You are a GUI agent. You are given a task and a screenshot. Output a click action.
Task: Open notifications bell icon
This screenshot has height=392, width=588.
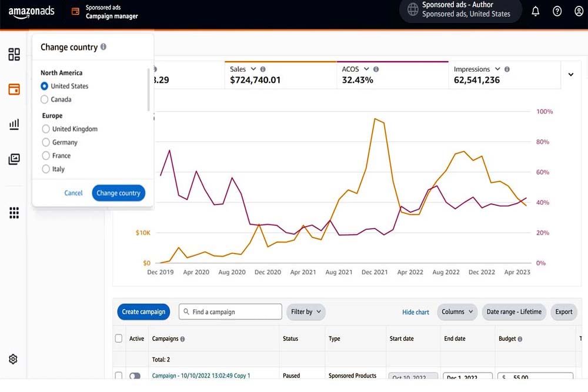pos(535,11)
